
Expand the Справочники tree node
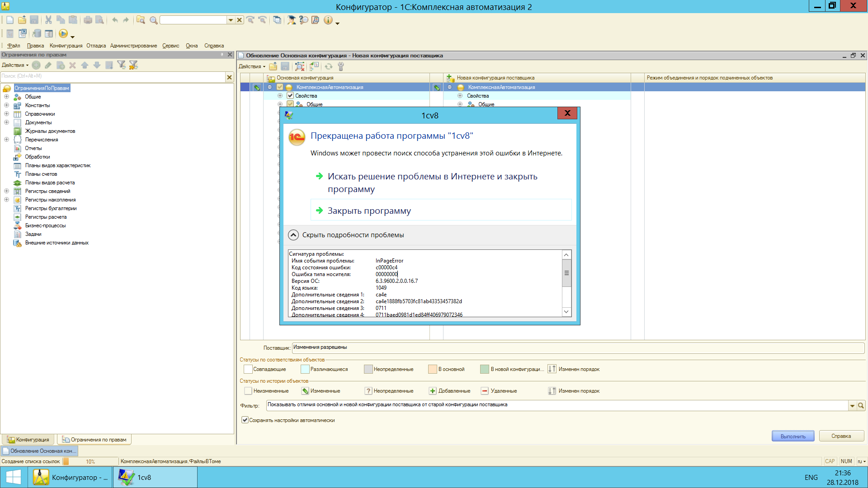point(6,114)
